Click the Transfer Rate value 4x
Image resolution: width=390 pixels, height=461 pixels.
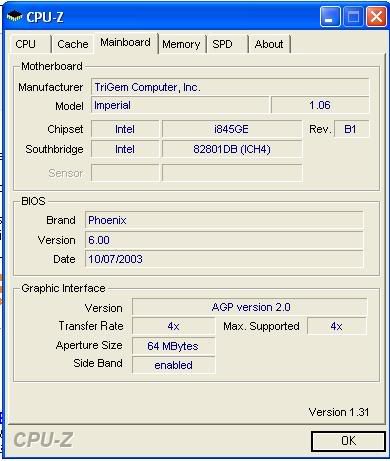(x=174, y=326)
